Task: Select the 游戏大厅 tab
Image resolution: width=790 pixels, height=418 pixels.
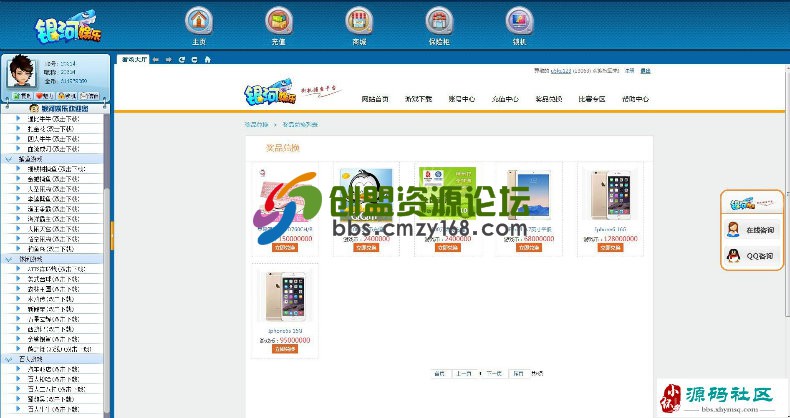Action: [x=133, y=59]
